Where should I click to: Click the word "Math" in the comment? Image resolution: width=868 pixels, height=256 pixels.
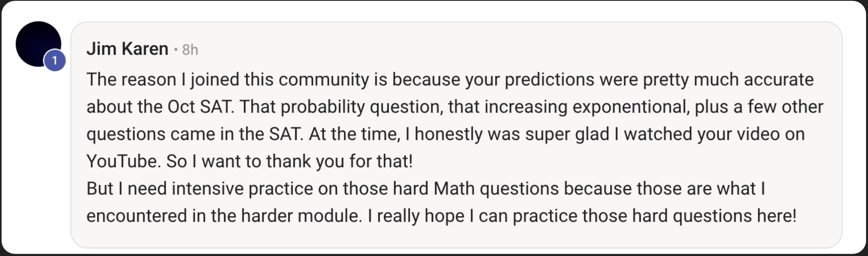(454, 189)
